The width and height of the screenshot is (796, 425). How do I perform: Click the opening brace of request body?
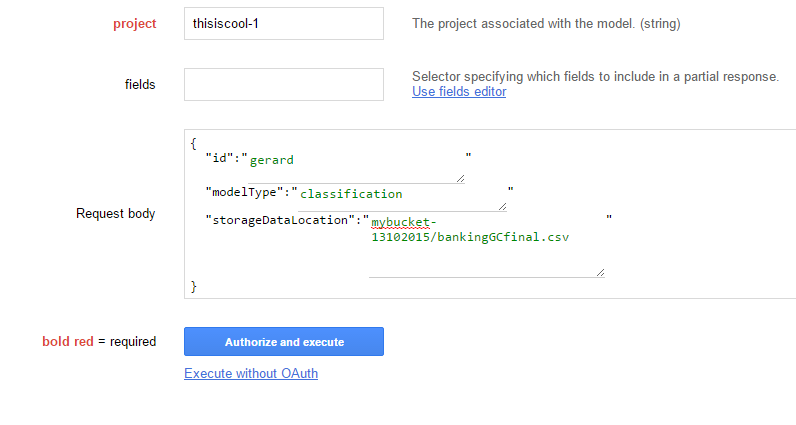coord(193,143)
